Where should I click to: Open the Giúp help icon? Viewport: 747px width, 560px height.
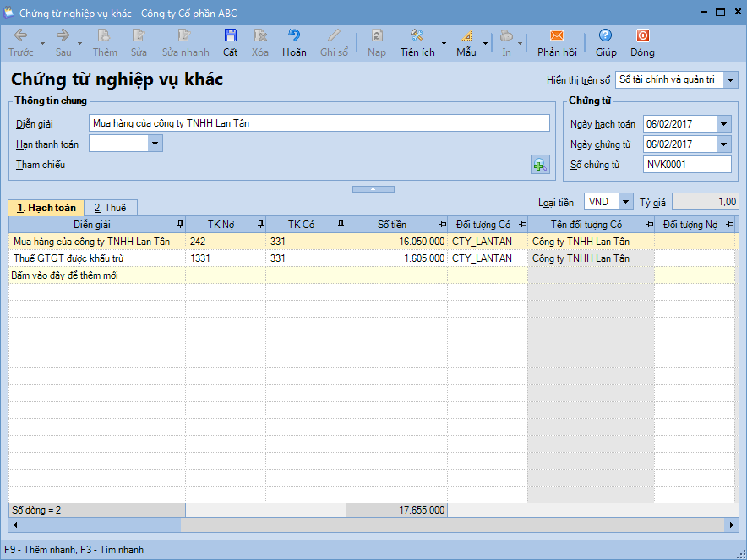click(x=605, y=36)
